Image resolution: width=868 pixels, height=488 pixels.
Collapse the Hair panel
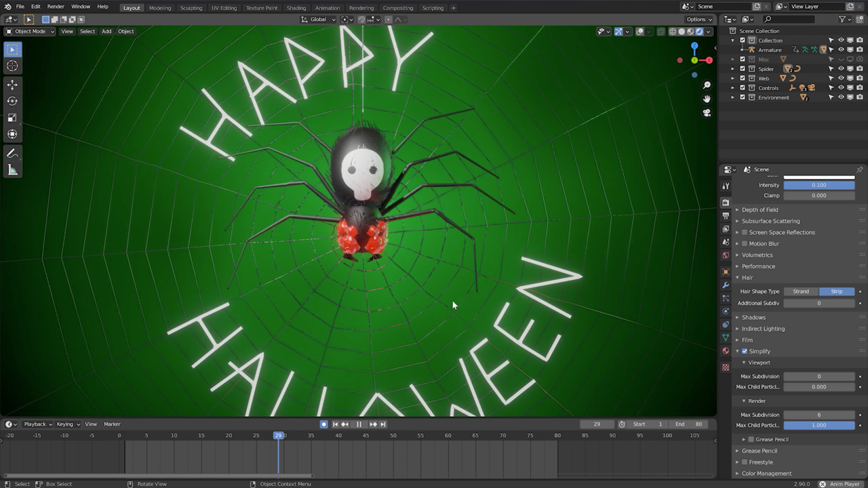[x=747, y=277]
